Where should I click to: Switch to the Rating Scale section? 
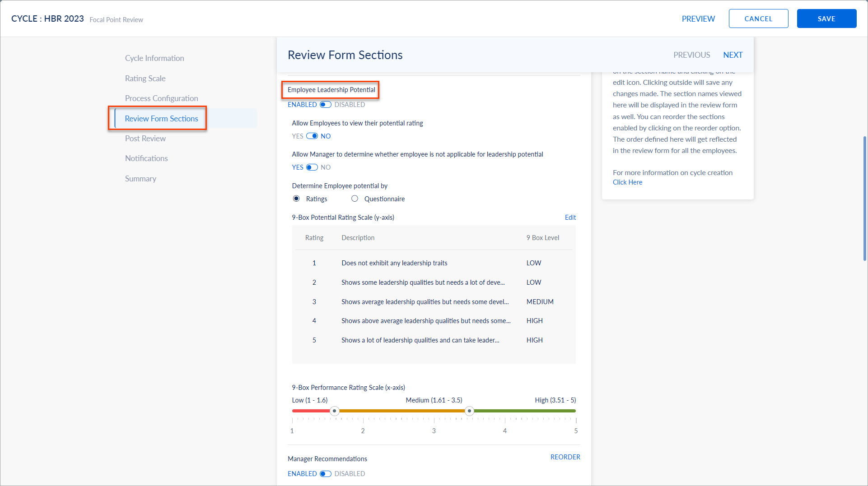pyautogui.click(x=145, y=78)
